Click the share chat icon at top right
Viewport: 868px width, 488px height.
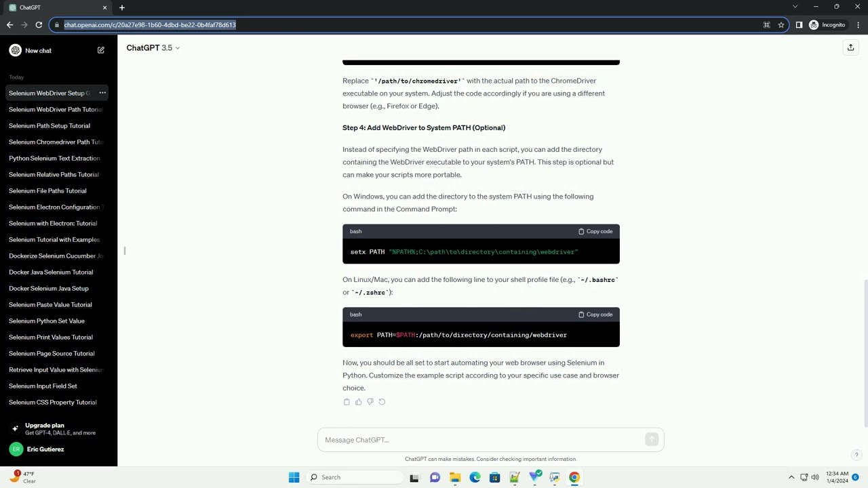(x=850, y=47)
